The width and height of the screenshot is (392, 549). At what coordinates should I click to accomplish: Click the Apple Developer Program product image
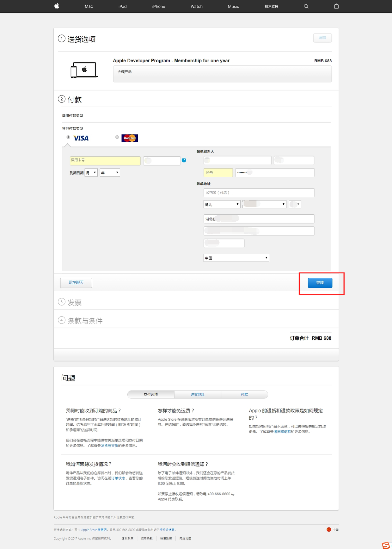[84, 70]
